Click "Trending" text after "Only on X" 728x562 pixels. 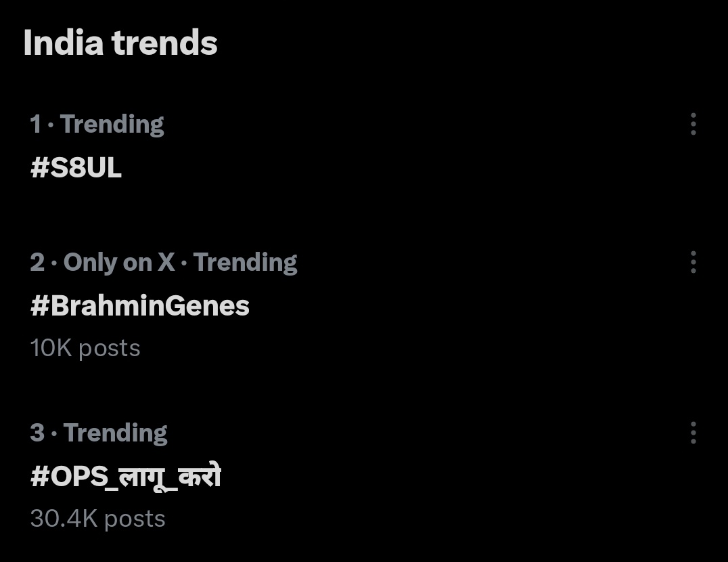[x=245, y=263]
